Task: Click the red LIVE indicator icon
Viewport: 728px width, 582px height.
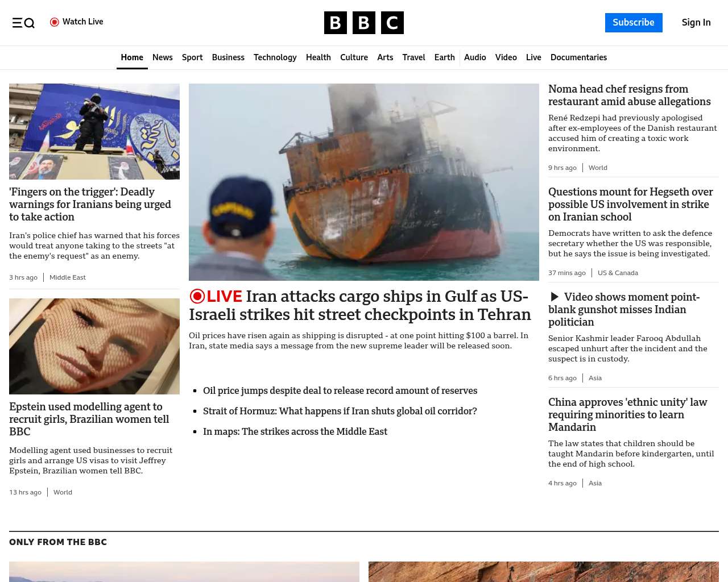Action: pyautogui.click(x=197, y=296)
